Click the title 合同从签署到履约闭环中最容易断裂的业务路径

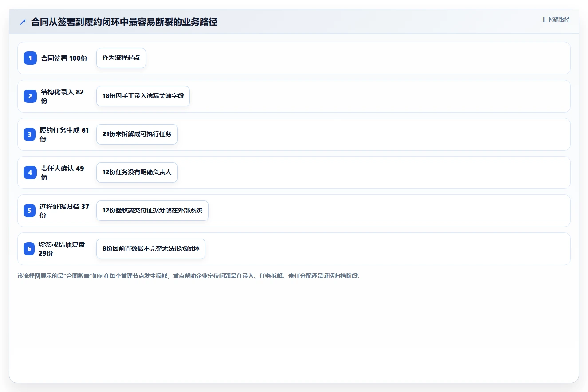click(124, 22)
